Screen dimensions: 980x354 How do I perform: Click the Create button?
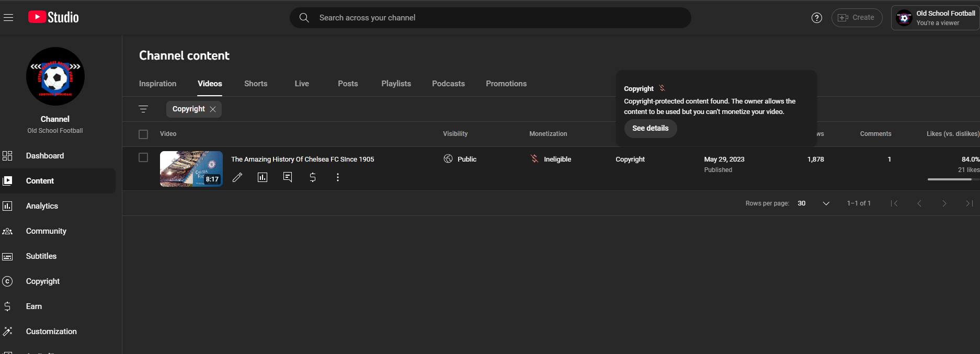857,18
